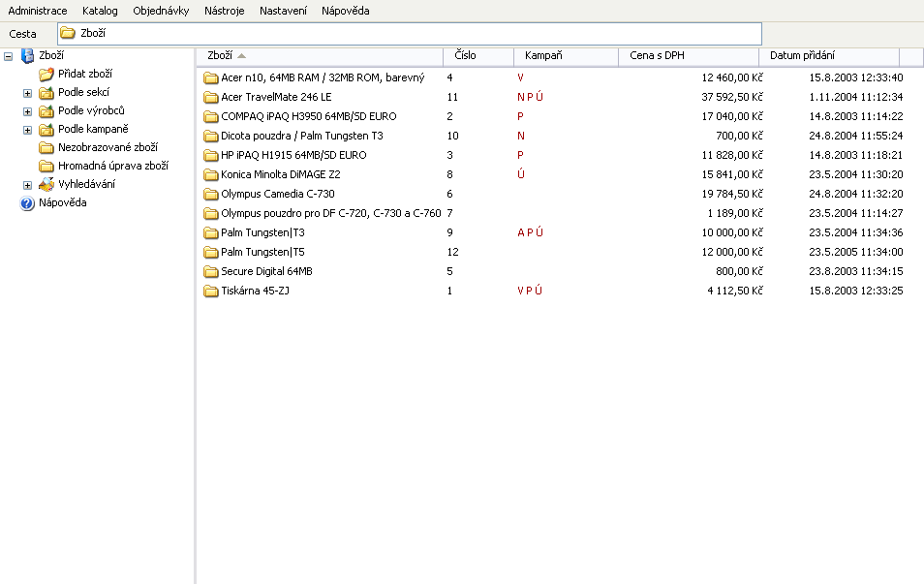The width and height of the screenshot is (924, 584).
Task: Click campaign code N P Ú
Action: pos(531,97)
